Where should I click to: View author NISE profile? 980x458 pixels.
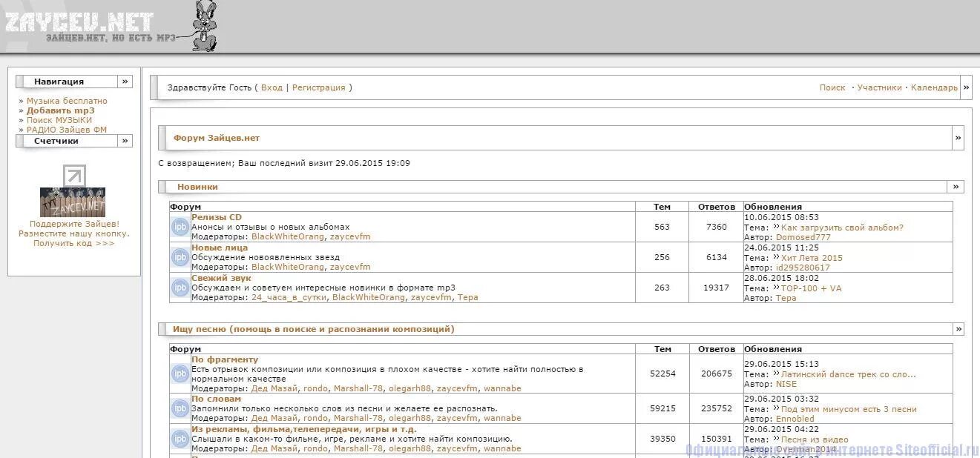click(x=786, y=384)
